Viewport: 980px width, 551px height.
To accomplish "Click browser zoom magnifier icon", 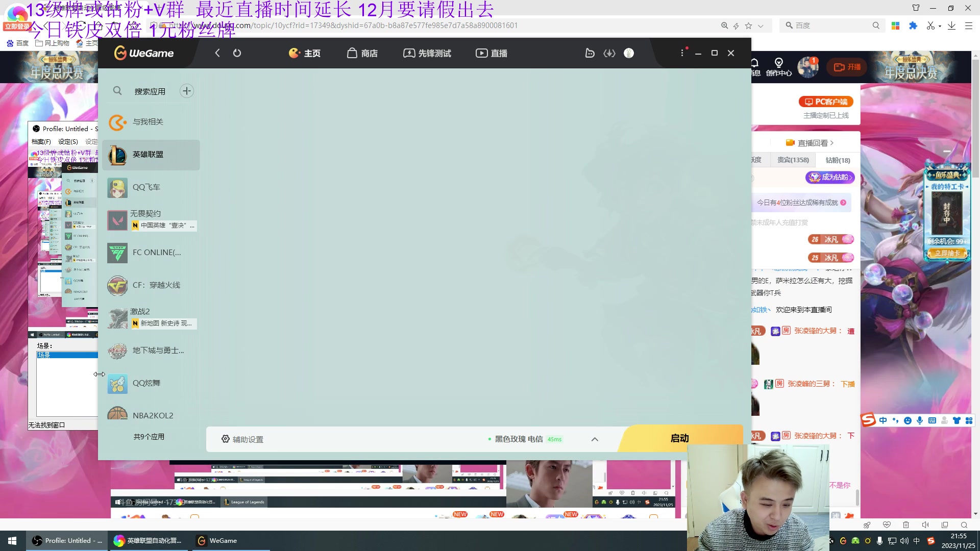I will 724,26.
